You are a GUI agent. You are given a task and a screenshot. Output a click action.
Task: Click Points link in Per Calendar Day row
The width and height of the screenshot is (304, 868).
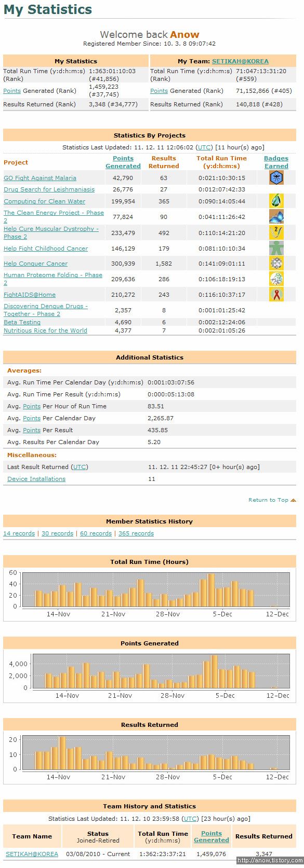point(32,418)
